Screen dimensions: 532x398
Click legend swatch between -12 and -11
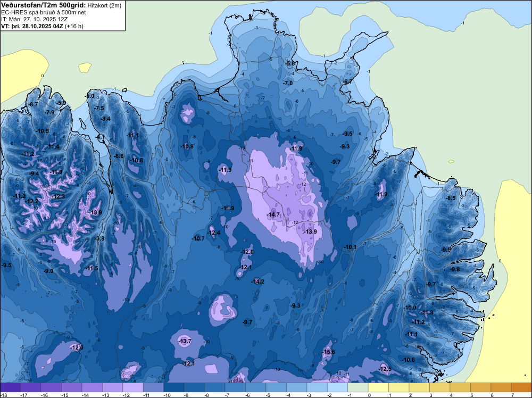[133, 387]
